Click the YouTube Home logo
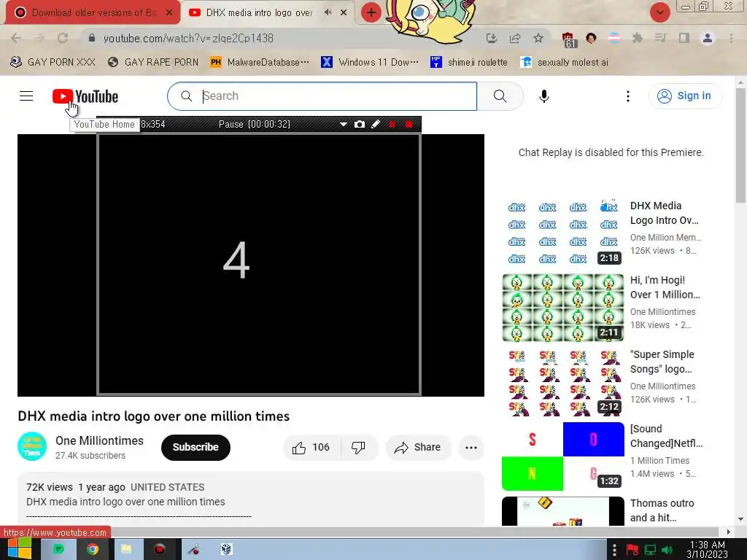This screenshot has width=747, height=560. [85, 96]
